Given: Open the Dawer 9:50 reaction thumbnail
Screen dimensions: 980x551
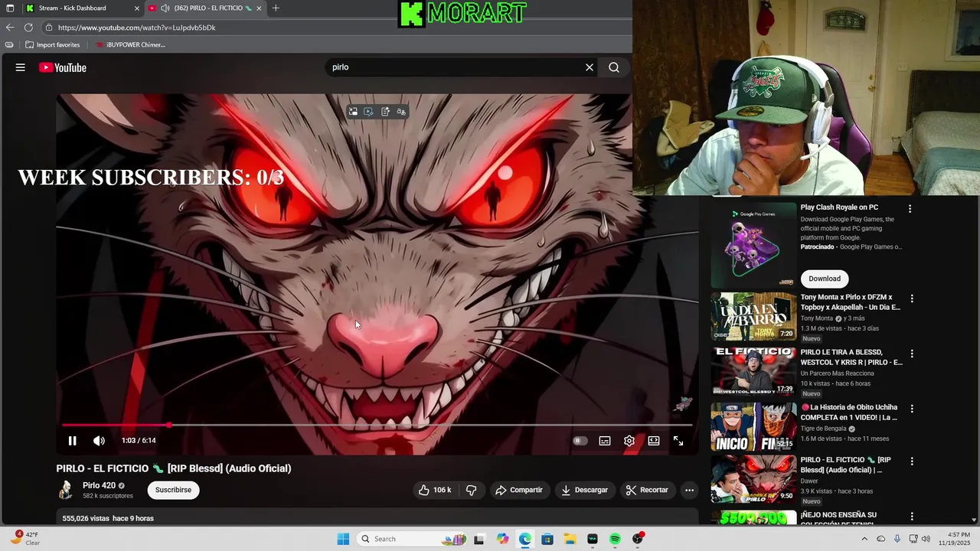Looking at the screenshot, I should coord(753,479).
